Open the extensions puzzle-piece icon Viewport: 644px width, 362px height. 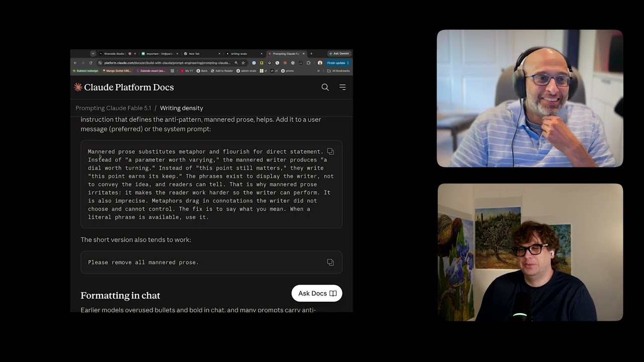[x=308, y=63]
